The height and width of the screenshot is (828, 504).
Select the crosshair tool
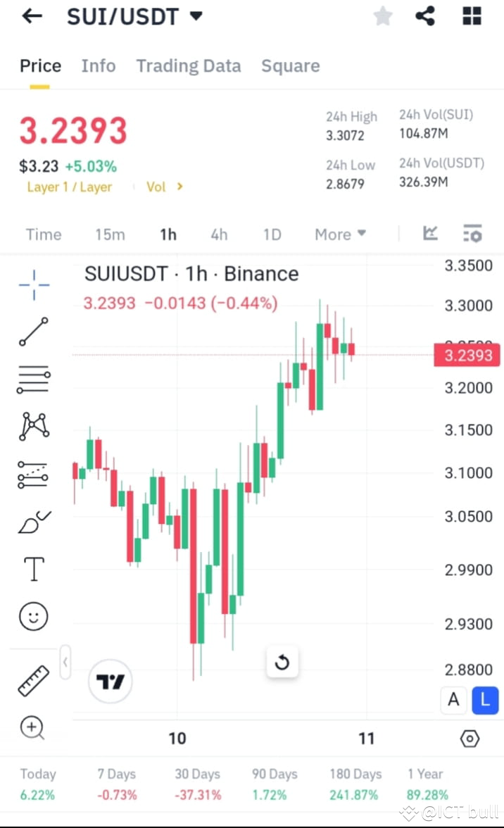coord(32,284)
